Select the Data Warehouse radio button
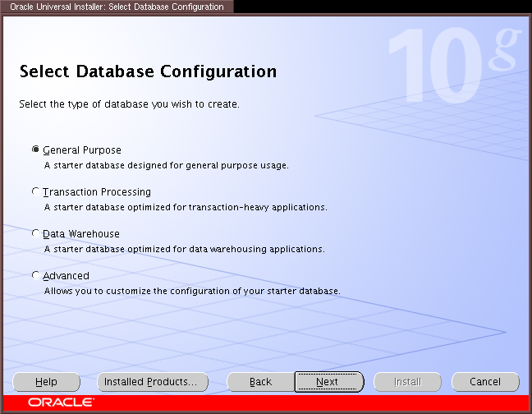This screenshot has width=532, height=414. [35, 234]
